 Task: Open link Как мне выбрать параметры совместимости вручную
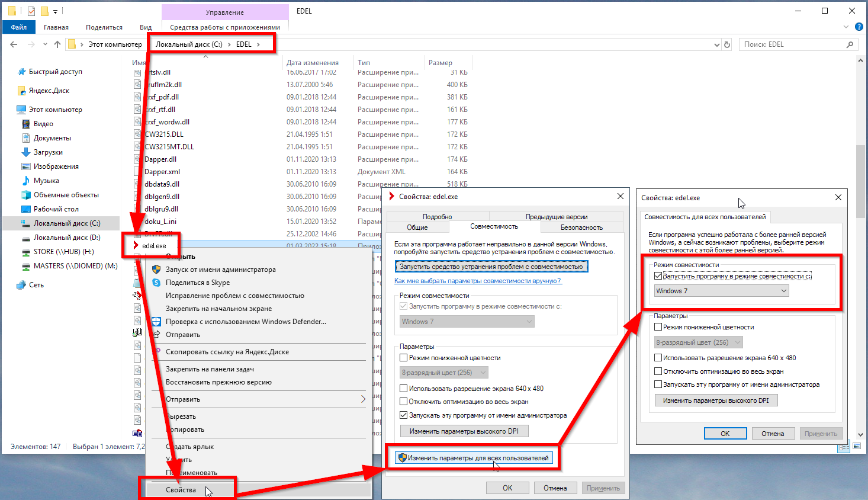tap(477, 281)
